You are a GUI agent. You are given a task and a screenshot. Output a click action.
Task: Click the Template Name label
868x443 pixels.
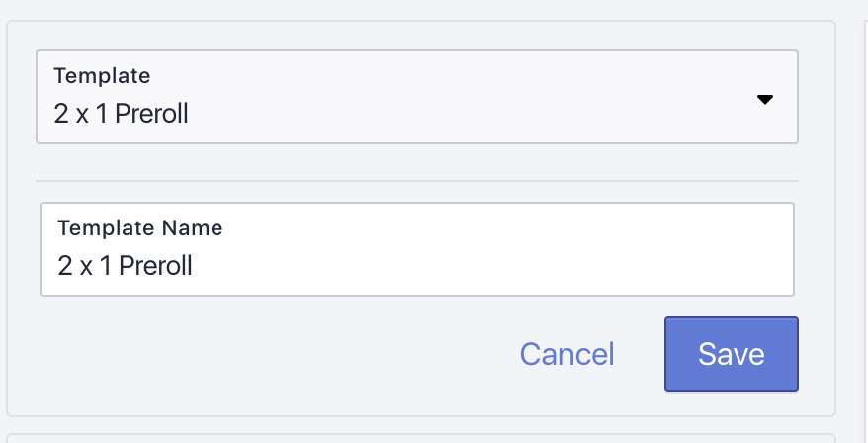click(x=140, y=228)
